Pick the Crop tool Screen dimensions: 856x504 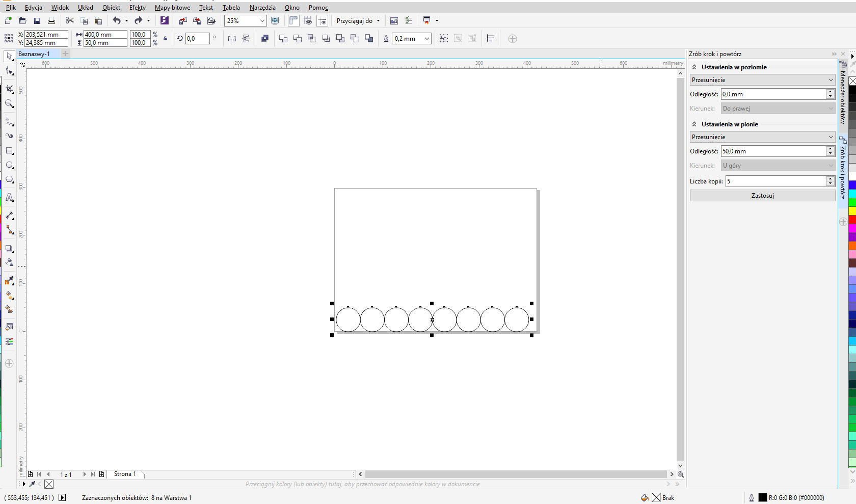9,89
